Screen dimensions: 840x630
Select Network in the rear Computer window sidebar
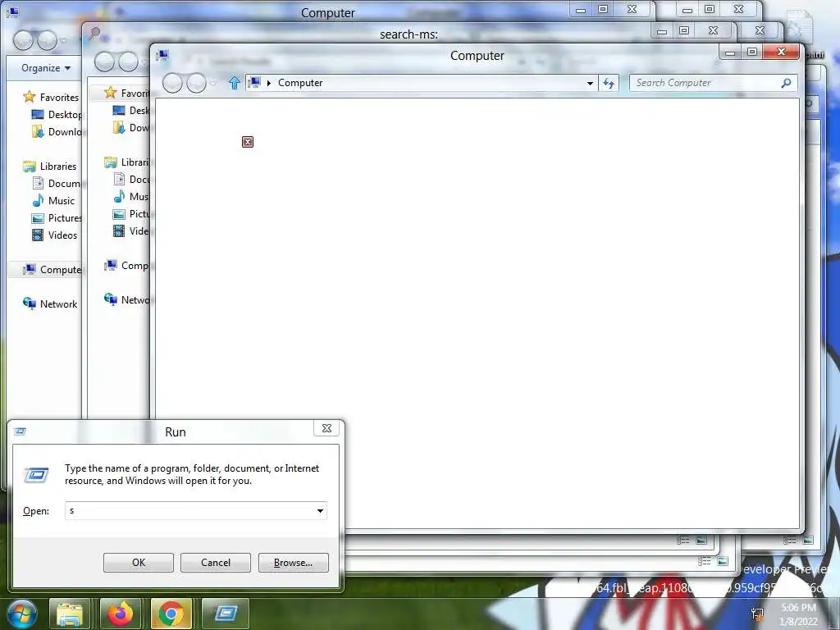tap(50, 304)
